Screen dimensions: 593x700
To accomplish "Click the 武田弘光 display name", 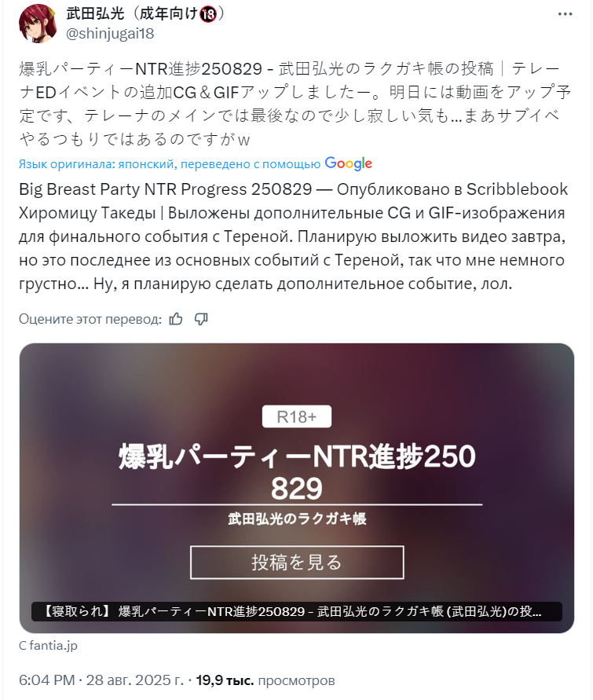I will (x=95, y=14).
